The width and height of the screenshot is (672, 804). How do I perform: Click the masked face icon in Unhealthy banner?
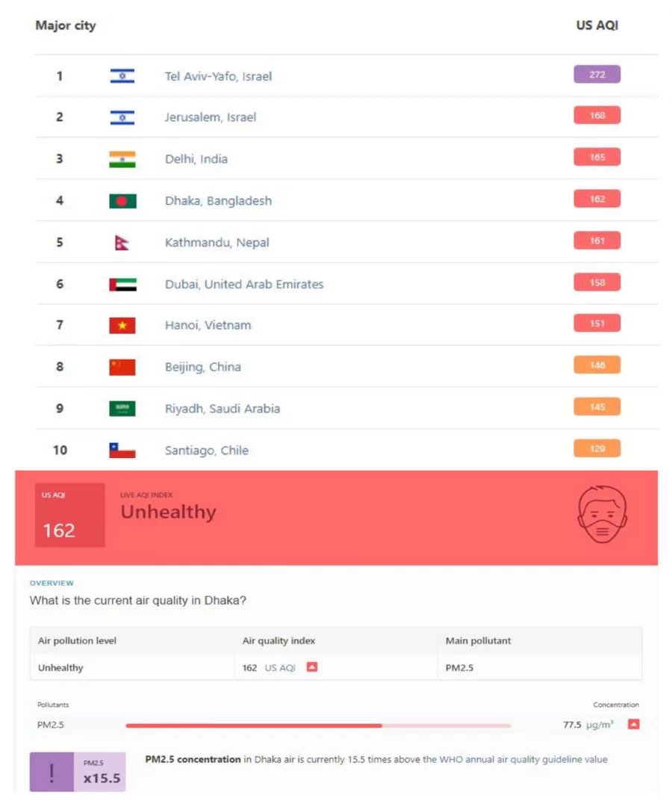(602, 514)
